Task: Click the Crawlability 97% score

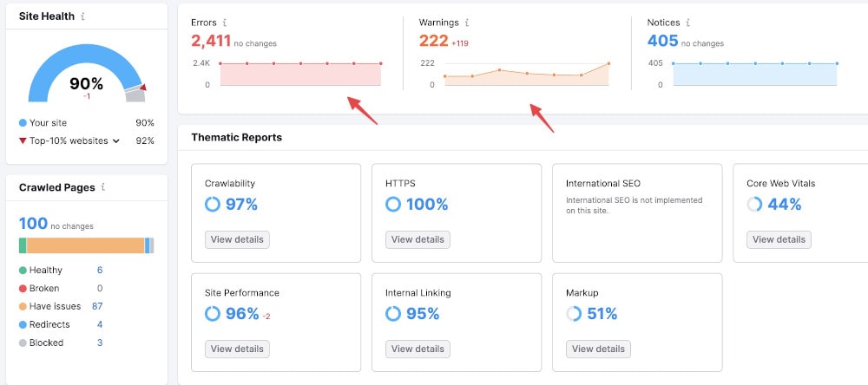Action: (x=241, y=205)
